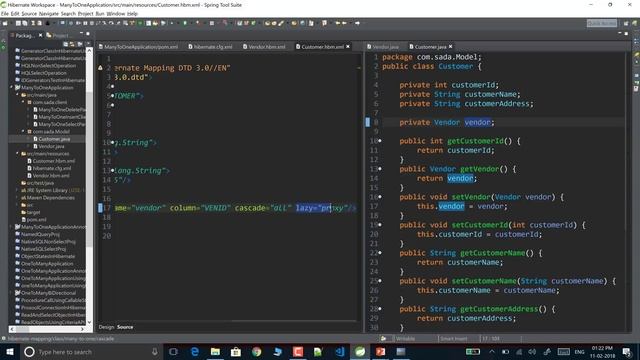Image resolution: width=640 pixels, height=360 pixels.
Task: Click 'vendor' field on line 8 of Customer.java
Action: [478, 122]
